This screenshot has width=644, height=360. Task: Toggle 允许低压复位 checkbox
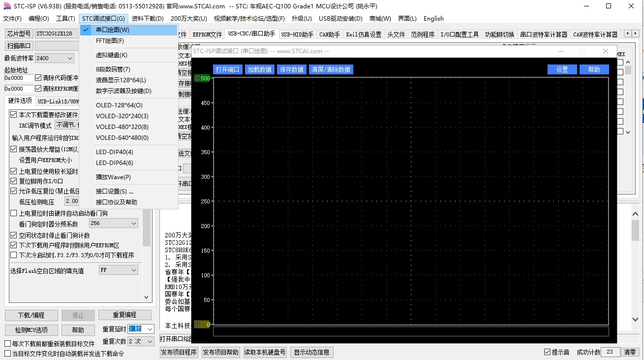click(x=14, y=191)
